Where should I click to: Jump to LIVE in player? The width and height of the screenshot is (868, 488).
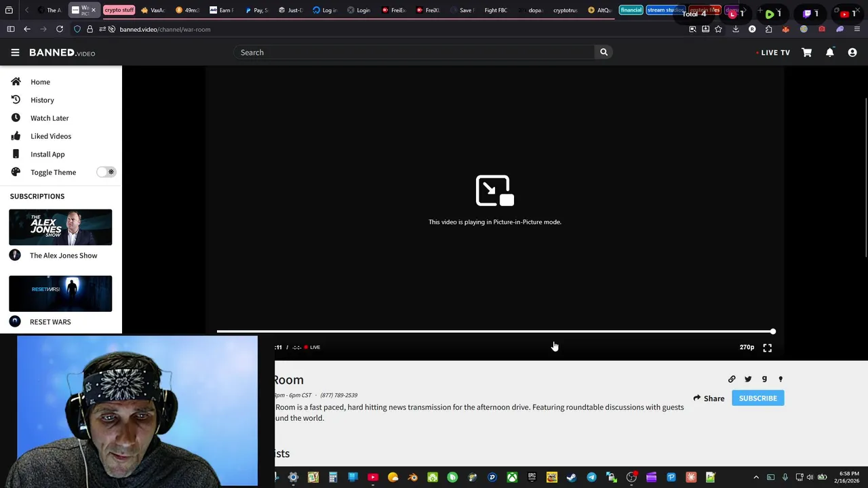[312, 347]
